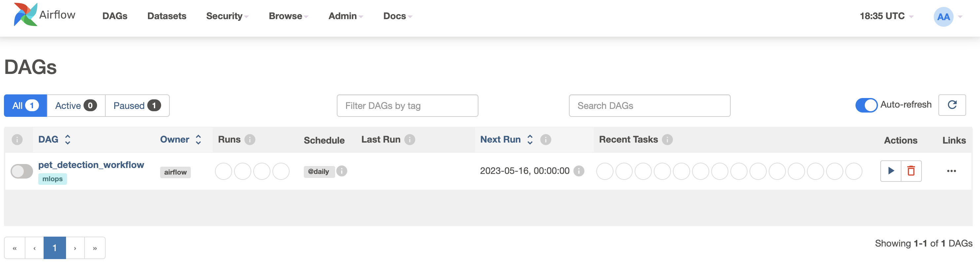The width and height of the screenshot is (980, 266).
Task: Filter by the mlops tag
Action: click(x=52, y=179)
